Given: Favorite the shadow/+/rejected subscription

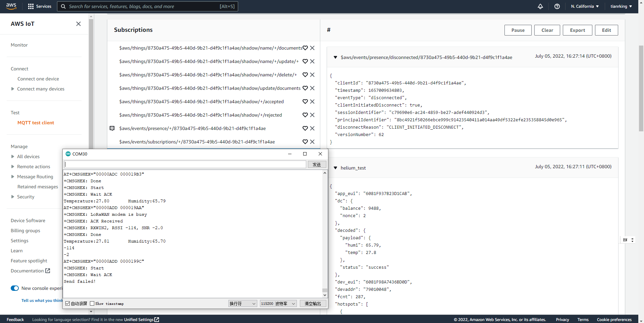Looking at the screenshot, I should pyautogui.click(x=305, y=115).
